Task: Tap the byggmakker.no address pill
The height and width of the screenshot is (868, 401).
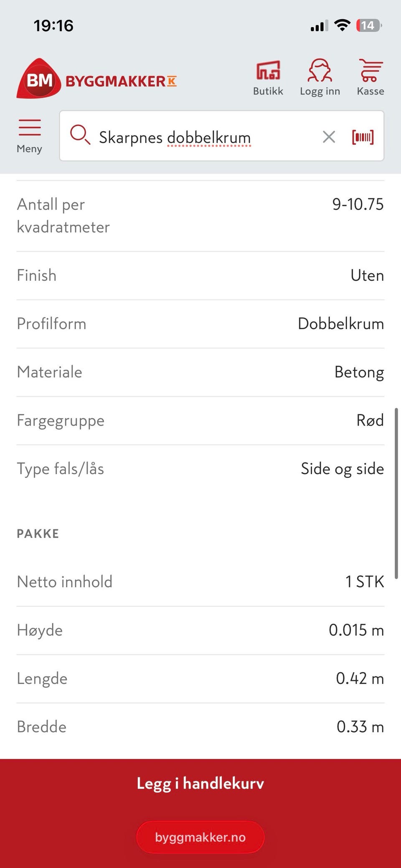Action: point(200,837)
